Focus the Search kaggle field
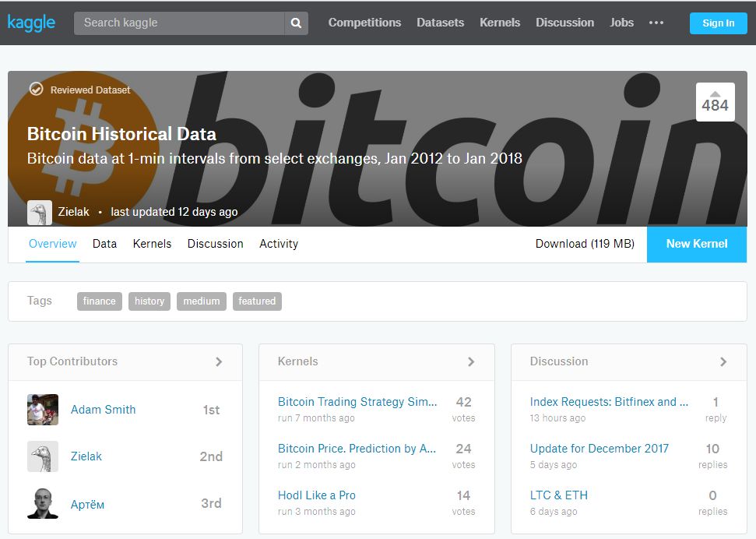The width and height of the screenshot is (756, 539). [x=179, y=23]
